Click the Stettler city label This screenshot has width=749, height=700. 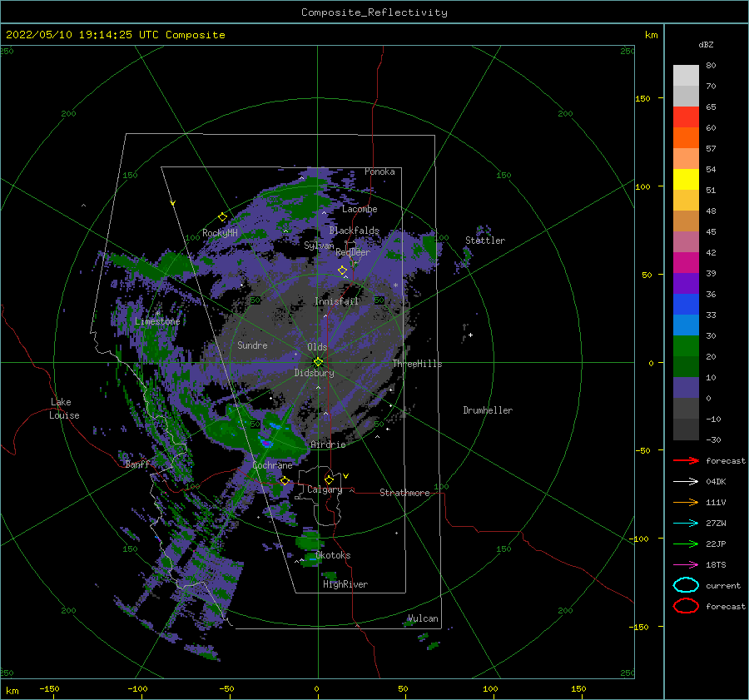485,241
